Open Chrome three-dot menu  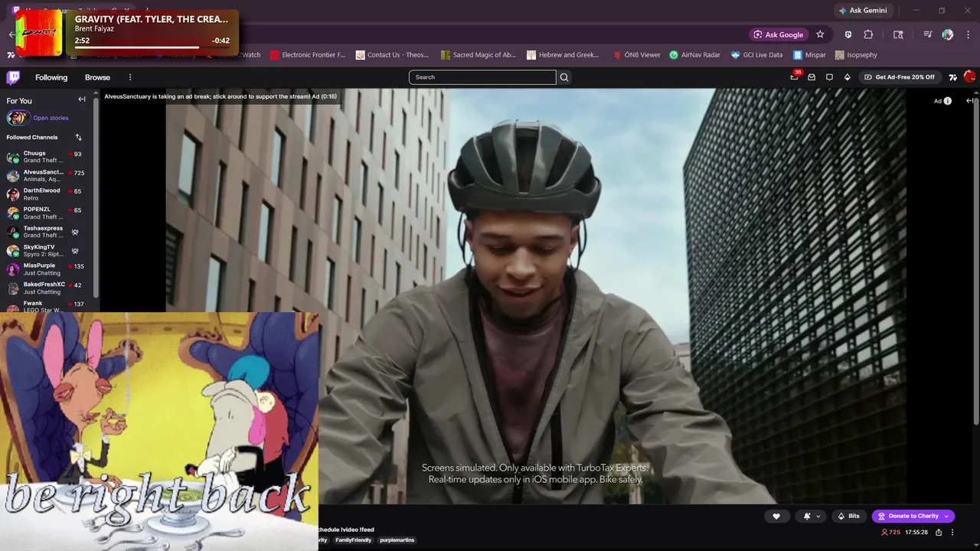point(969,34)
